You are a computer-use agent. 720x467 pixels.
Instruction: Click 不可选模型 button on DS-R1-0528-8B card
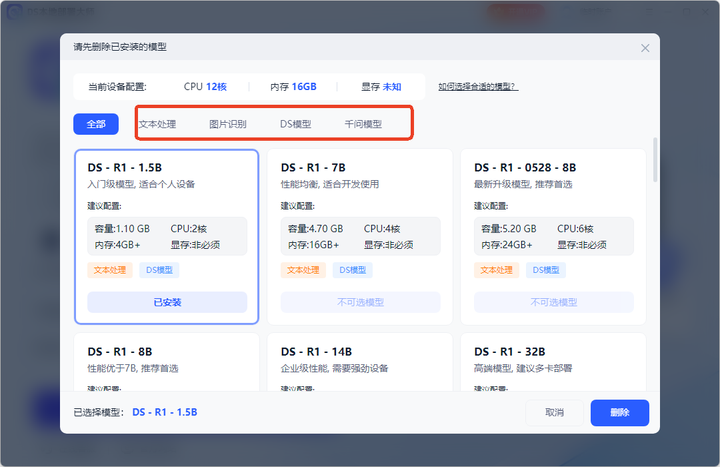tap(554, 302)
